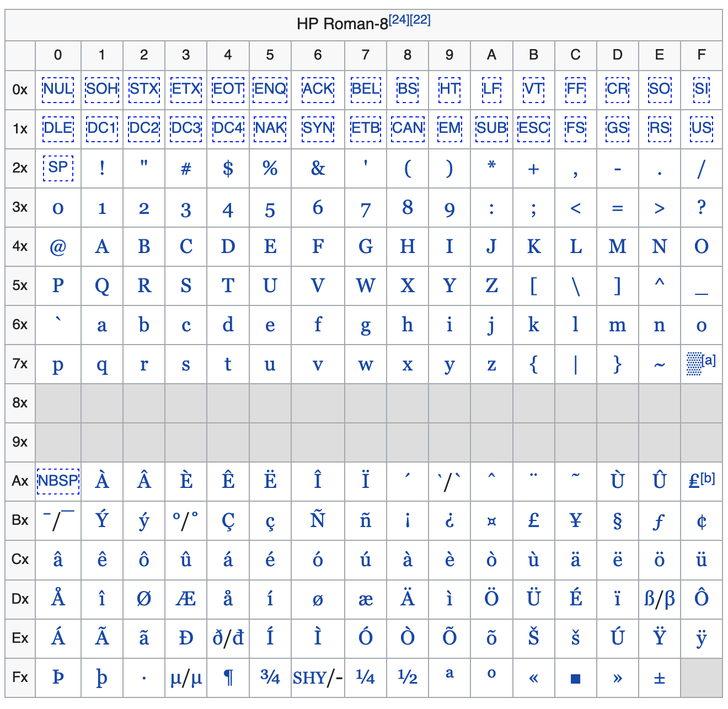Click the question mark ? character
This screenshot has height=709, width=728.
click(701, 207)
